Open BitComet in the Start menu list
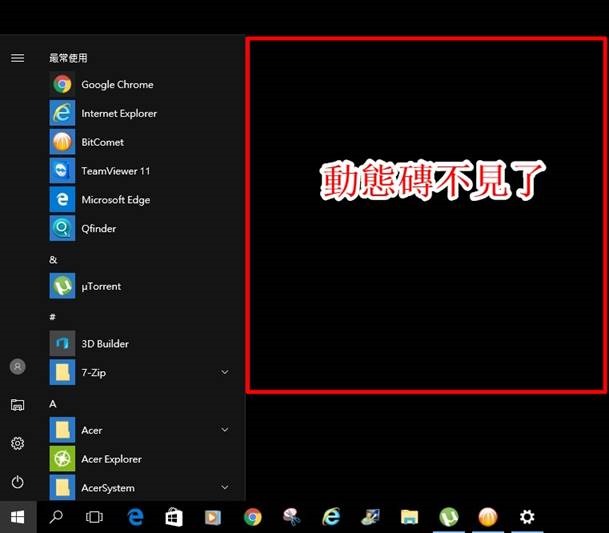 click(140, 142)
